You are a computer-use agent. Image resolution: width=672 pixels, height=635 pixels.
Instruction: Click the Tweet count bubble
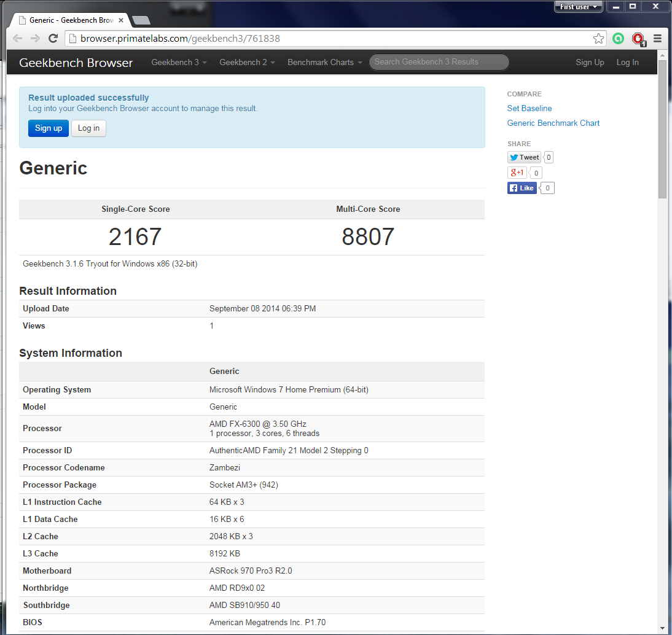(x=548, y=157)
